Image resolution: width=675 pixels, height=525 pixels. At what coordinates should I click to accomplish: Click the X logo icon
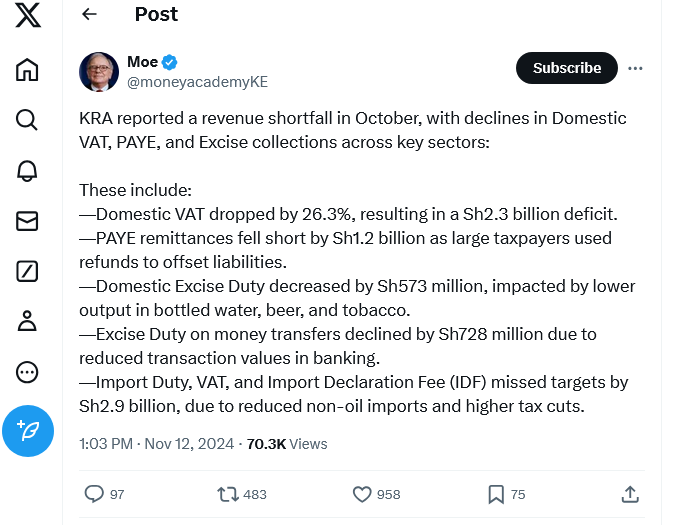click(28, 15)
